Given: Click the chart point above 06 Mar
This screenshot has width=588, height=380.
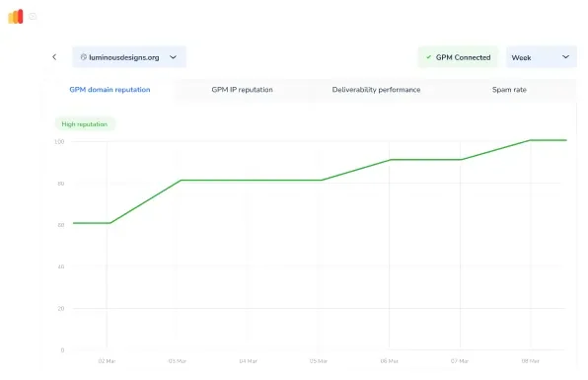Looking at the screenshot, I should (390, 160).
